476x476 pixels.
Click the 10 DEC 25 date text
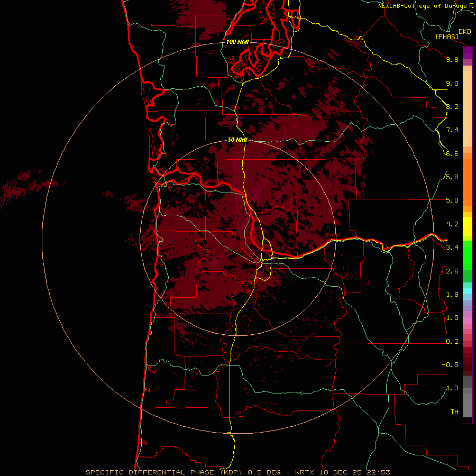341,472
